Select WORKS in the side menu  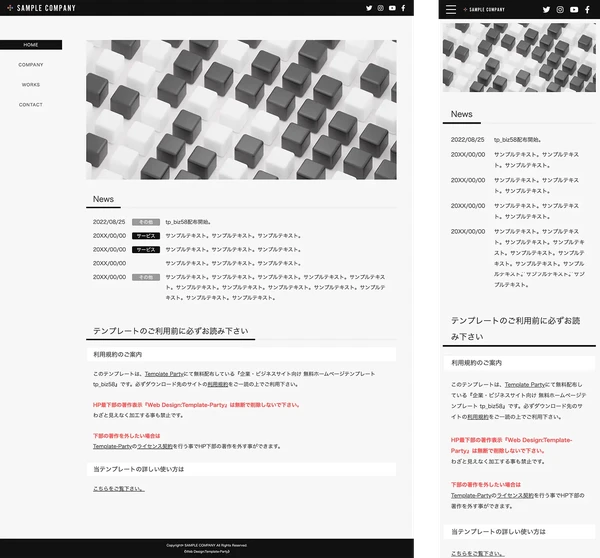tap(31, 85)
